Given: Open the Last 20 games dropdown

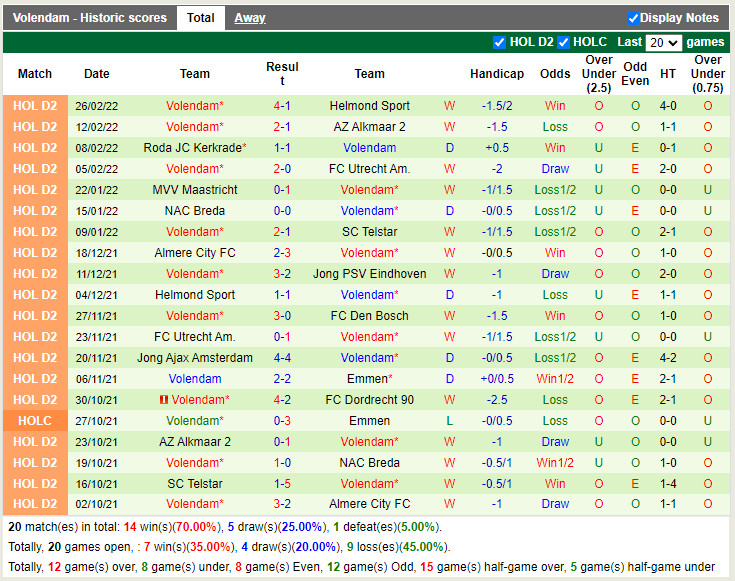Looking at the screenshot, I should [663, 43].
